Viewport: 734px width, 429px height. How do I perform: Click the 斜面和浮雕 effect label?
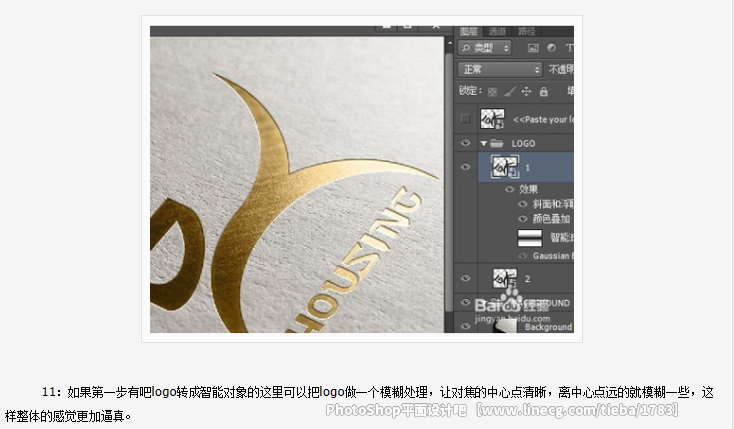(553, 204)
